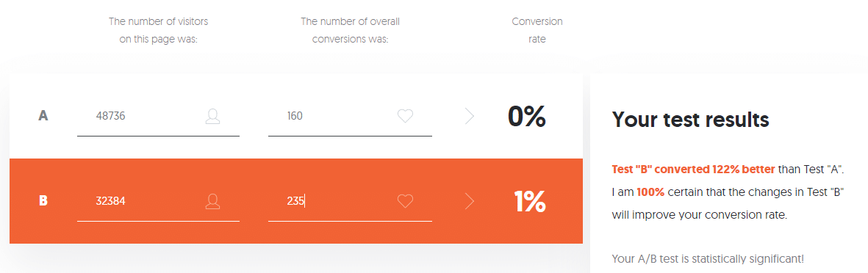Viewport: 868px width, 273px height.
Task: Focus the conversions field showing 160
Action: point(350,117)
